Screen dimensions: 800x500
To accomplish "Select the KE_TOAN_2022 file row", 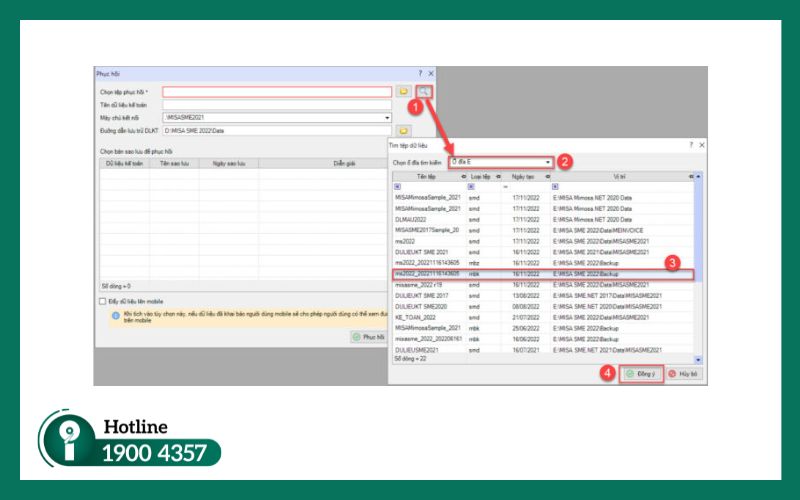I will tap(543, 317).
